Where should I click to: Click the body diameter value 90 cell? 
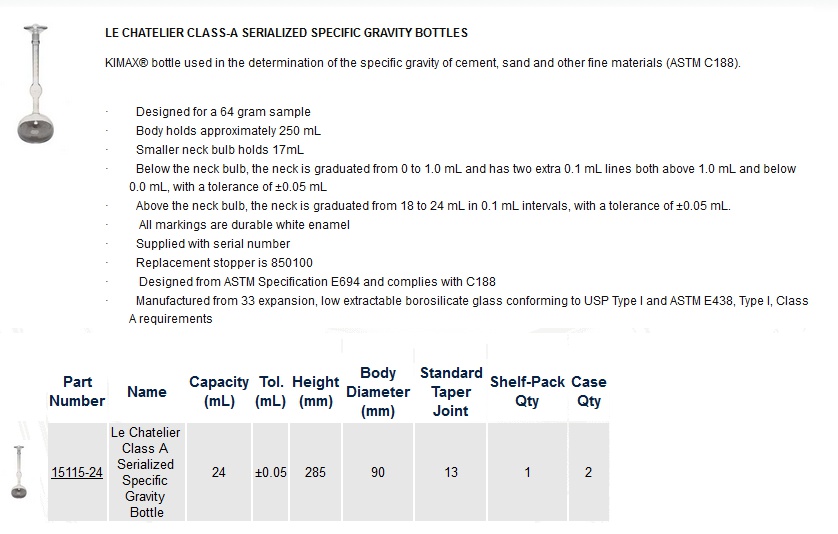378,472
